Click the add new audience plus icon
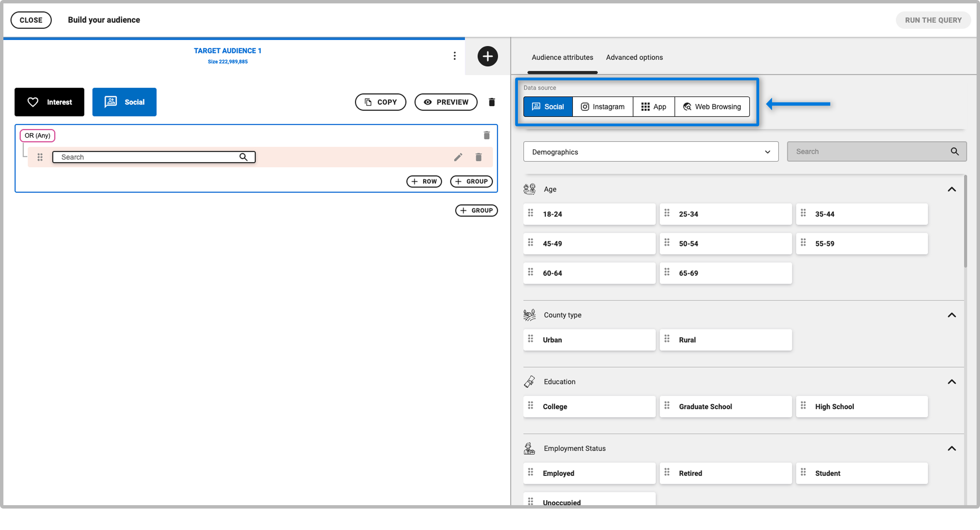 click(x=487, y=56)
